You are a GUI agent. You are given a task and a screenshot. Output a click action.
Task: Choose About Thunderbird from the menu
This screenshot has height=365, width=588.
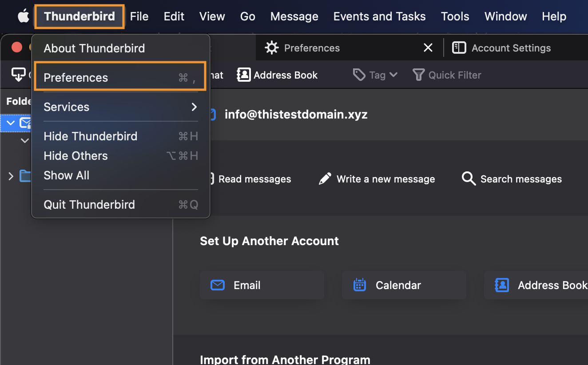pos(120,48)
